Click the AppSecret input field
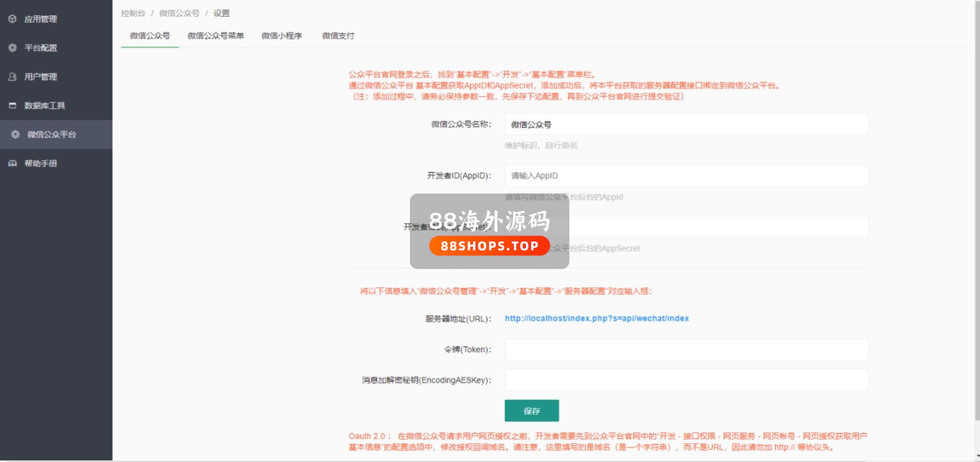Screen dimensions: 980x462 (719, 227)
